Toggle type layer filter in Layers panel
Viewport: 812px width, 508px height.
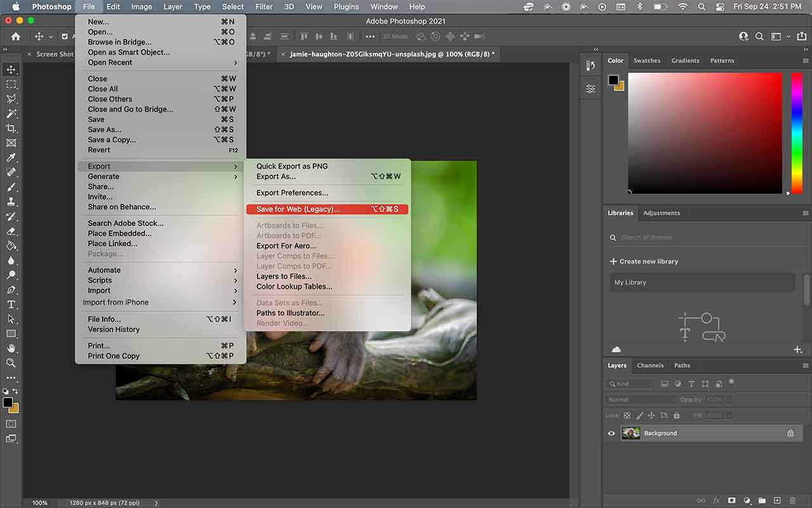pos(691,384)
